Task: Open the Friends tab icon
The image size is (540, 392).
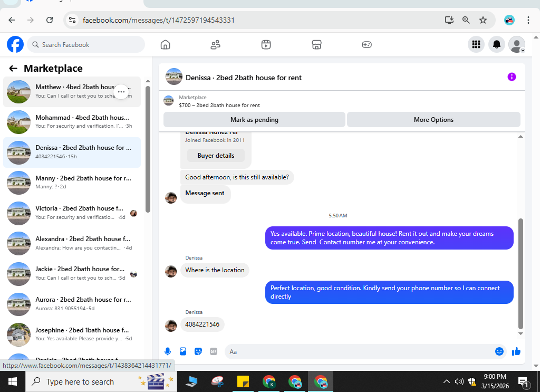Action: click(x=216, y=45)
